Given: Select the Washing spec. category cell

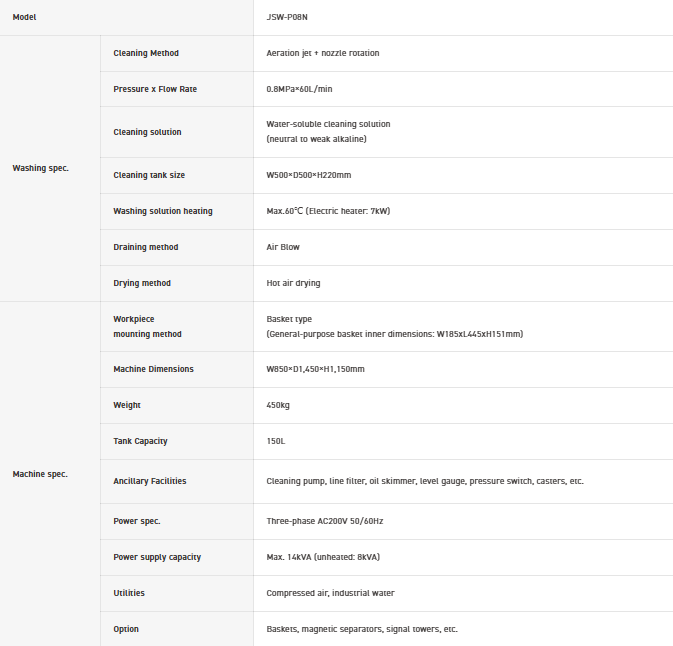Looking at the screenshot, I should (40, 168).
